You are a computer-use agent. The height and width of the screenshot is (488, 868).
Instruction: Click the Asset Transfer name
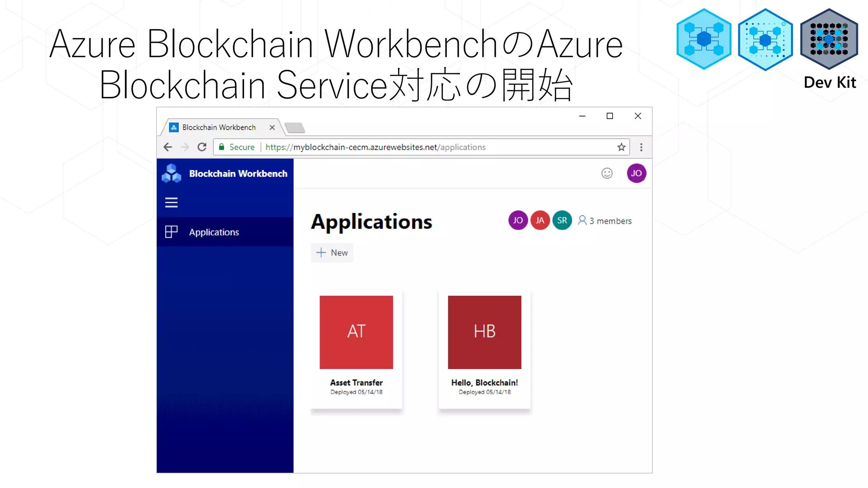click(356, 383)
